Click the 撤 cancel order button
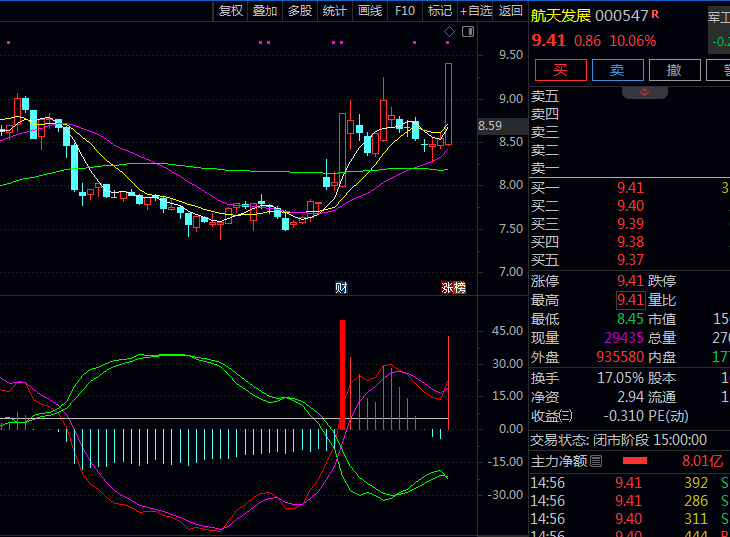The width and height of the screenshot is (730, 537). (x=674, y=69)
